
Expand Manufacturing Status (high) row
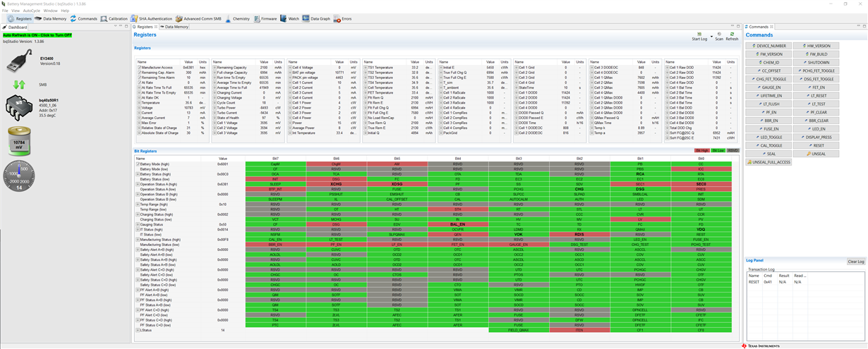(138, 240)
